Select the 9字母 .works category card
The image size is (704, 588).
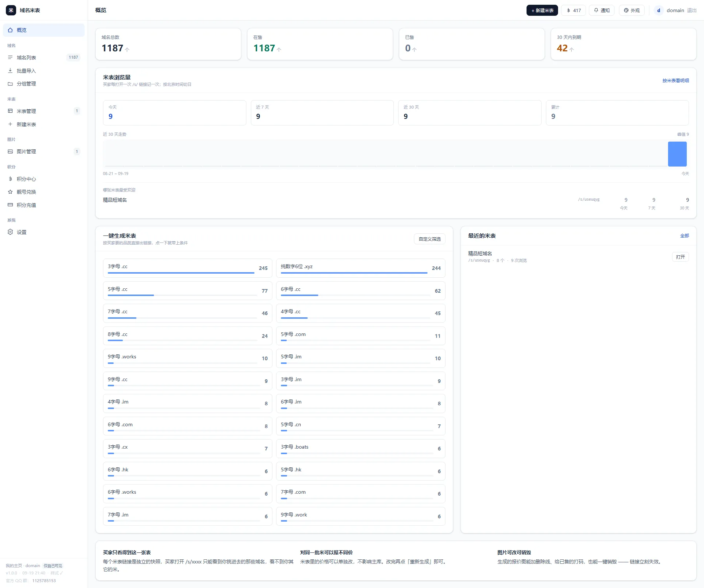[188, 358]
